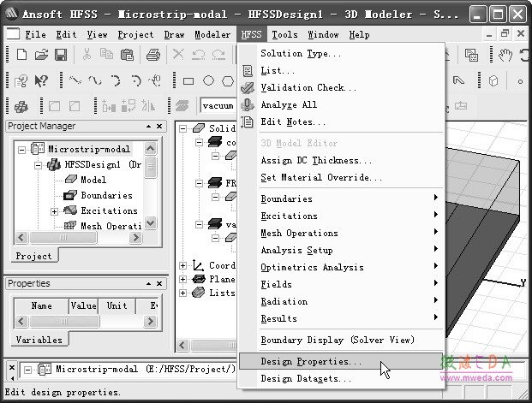The width and height of the screenshot is (532, 403).
Task: Select the Draw line tool
Action: click(75, 80)
